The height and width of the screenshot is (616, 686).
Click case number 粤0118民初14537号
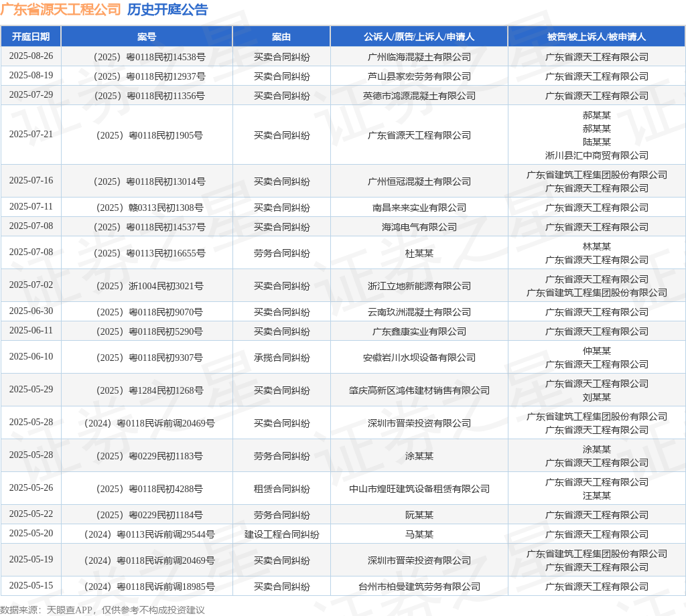click(149, 228)
